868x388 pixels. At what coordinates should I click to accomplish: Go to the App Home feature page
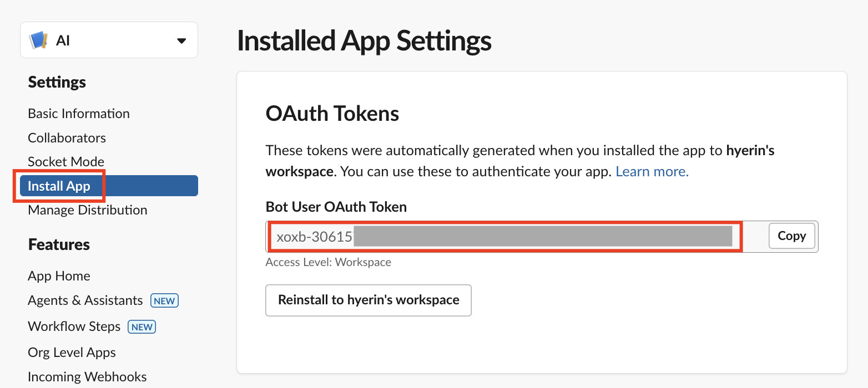coord(59,275)
